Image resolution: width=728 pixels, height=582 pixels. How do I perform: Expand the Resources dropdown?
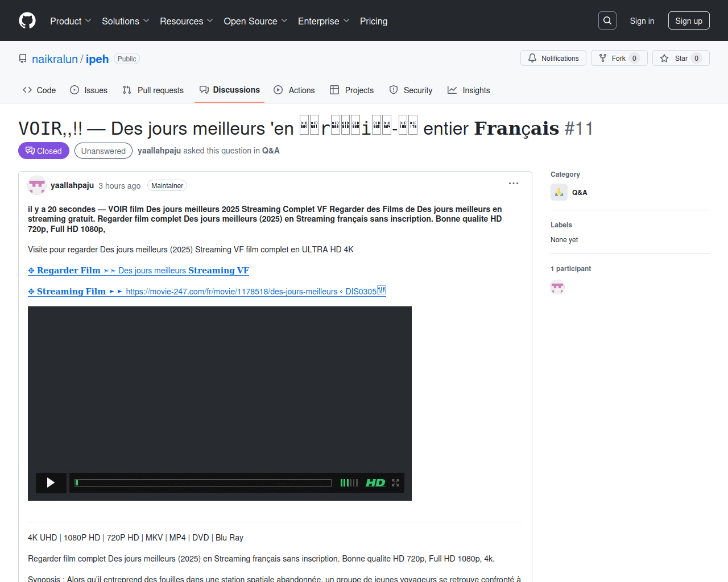[187, 21]
